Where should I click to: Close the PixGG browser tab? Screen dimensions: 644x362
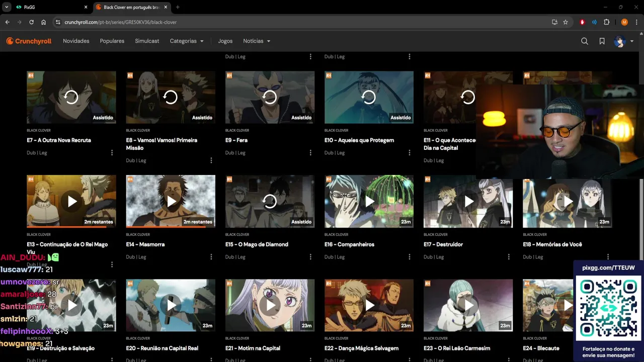(x=86, y=7)
